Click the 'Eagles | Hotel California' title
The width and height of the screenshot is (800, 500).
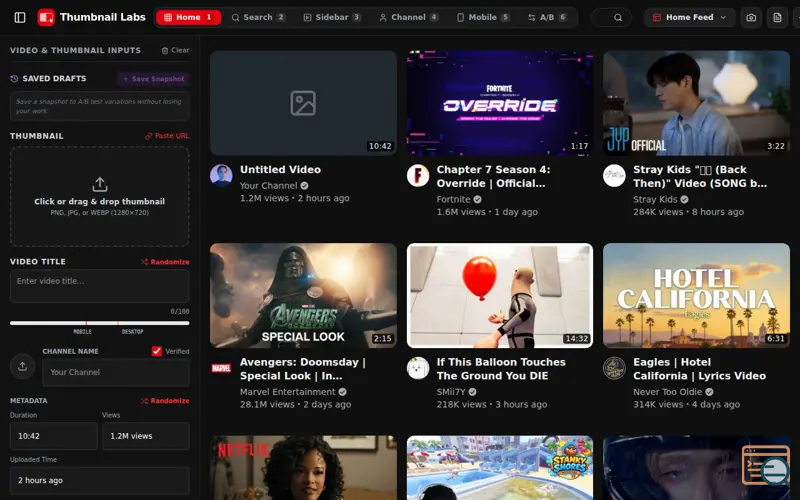click(x=699, y=369)
